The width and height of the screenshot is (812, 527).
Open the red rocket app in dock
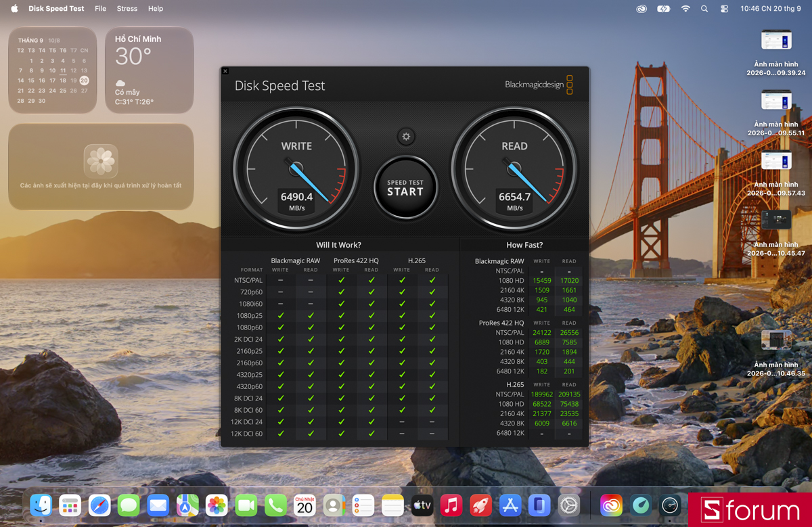point(480,505)
